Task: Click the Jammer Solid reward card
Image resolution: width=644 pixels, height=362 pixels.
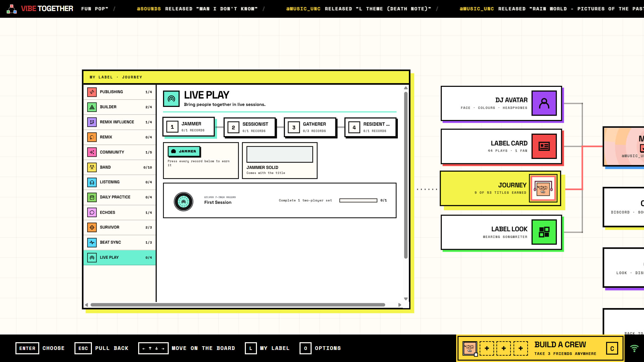Action: coord(280,161)
